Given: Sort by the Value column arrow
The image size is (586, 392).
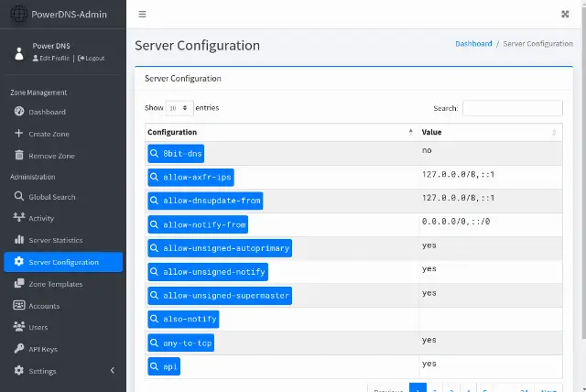Looking at the screenshot, I should click(x=554, y=132).
